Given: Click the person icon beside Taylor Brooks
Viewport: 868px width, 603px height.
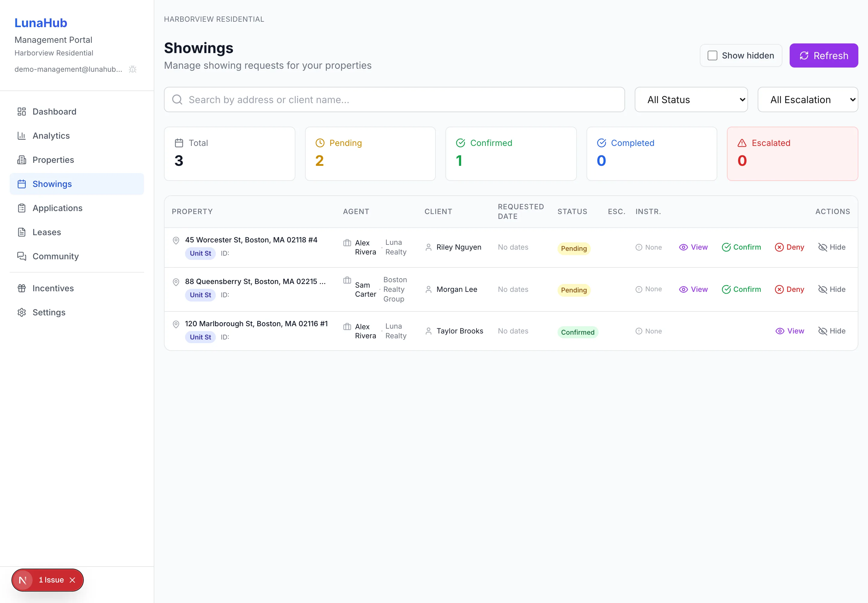Looking at the screenshot, I should [x=428, y=331].
